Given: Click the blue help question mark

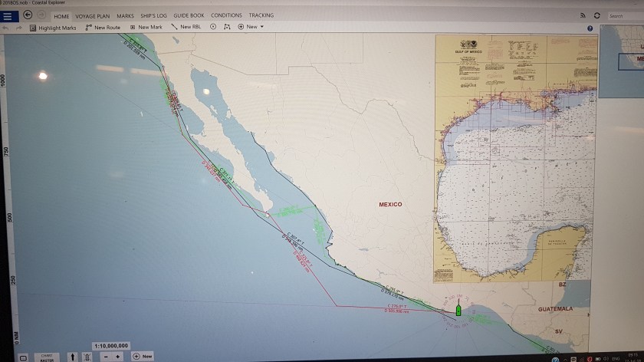Looking at the screenshot, I should click(590, 28).
